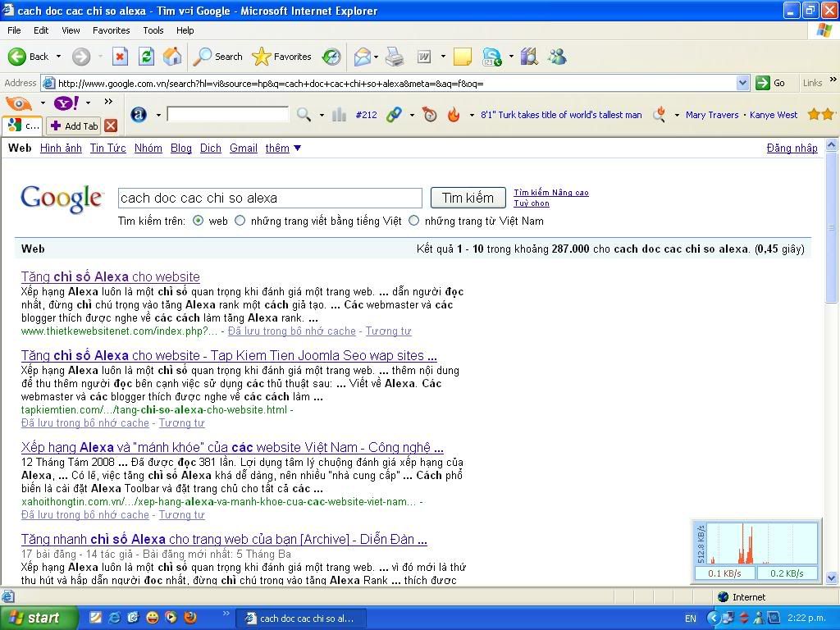
Task: Close the tab with the red X button
Action: [111, 126]
